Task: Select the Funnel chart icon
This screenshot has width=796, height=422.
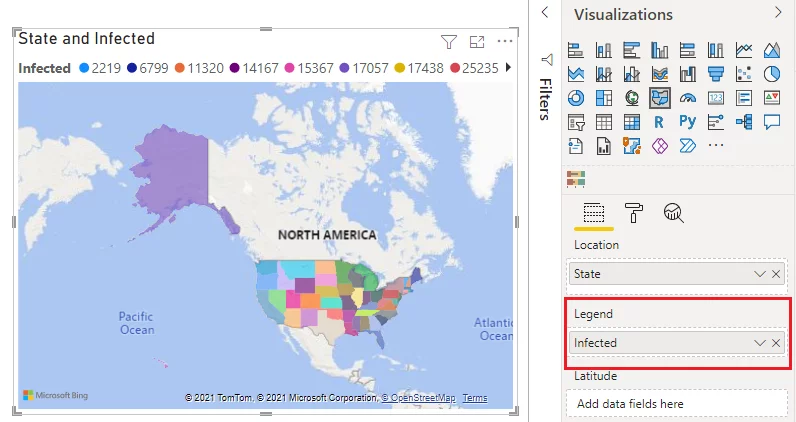Action: (x=716, y=74)
